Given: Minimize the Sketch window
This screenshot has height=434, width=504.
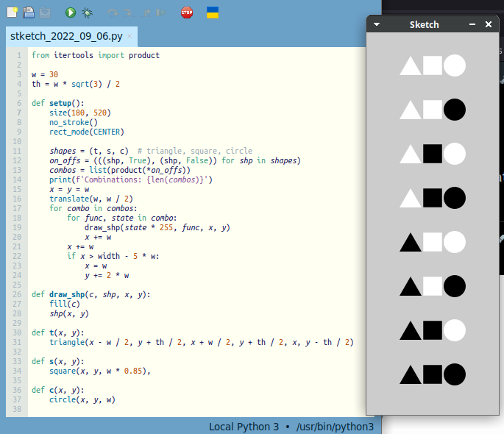Looking at the screenshot, I should coord(472,24).
